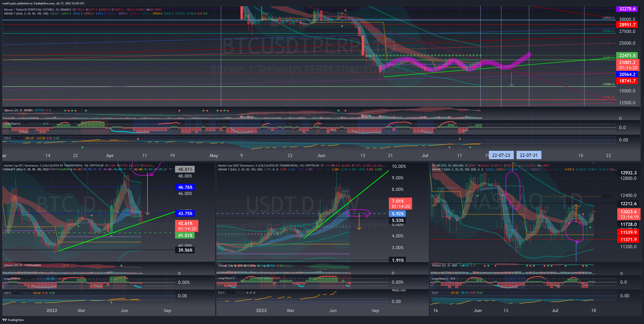
Task: Click the red 21001.2 current price label
Action: [x=628, y=65]
